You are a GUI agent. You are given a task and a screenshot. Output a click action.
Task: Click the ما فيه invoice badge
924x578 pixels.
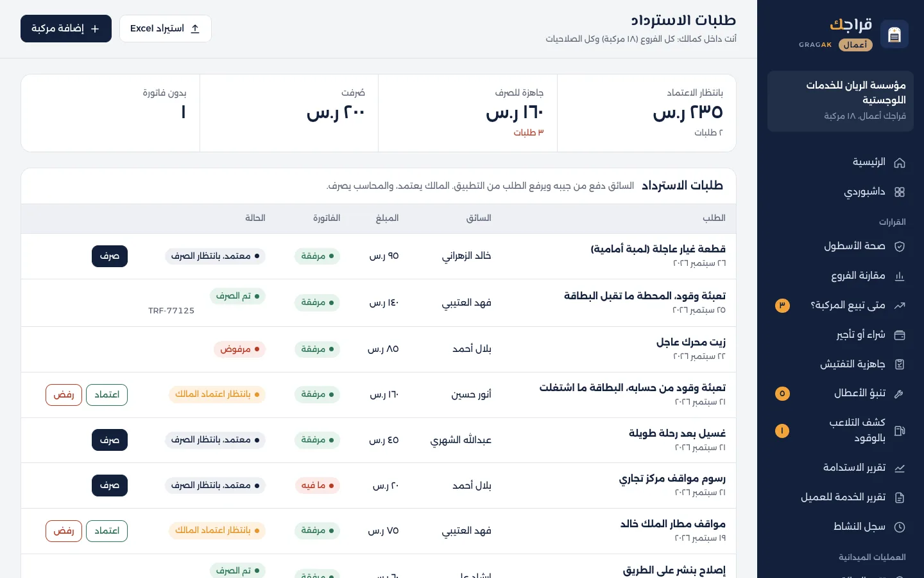[317, 486]
